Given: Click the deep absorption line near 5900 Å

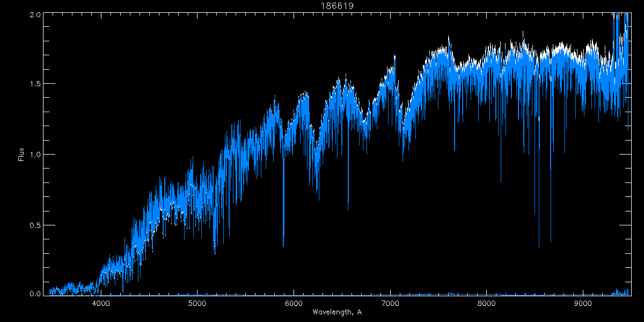Looking at the screenshot, I should (x=283, y=244).
